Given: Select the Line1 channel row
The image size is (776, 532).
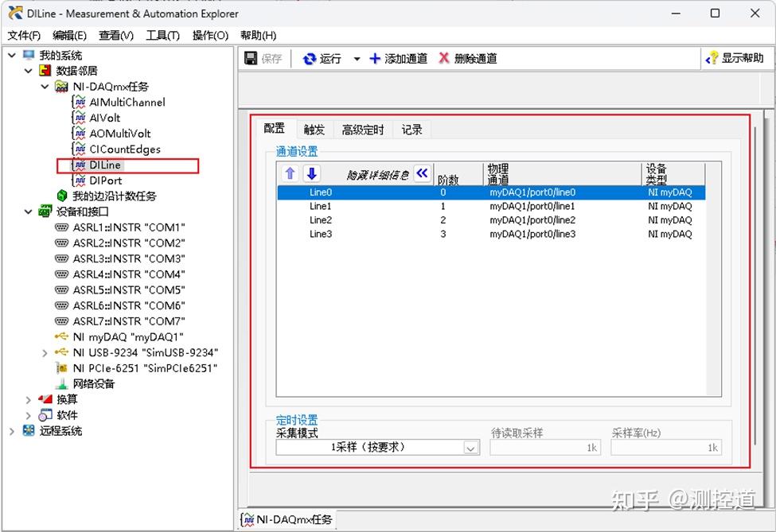Looking at the screenshot, I should coord(491,206).
